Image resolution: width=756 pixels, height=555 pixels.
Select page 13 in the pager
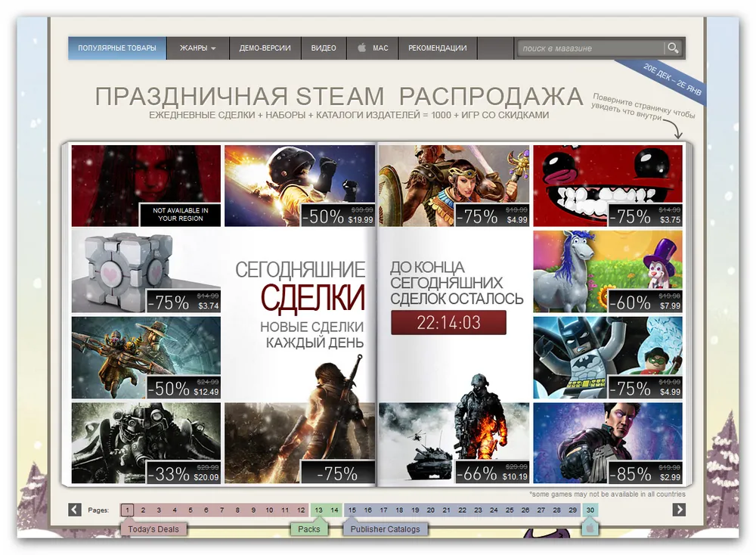pos(319,510)
